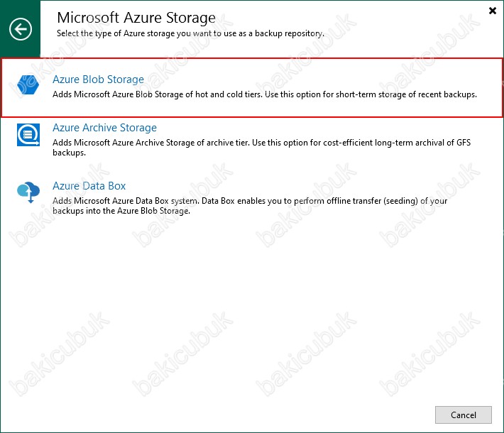Select the red-outlined Azure Blob Storage option row
504x433 pixels.
point(252,87)
